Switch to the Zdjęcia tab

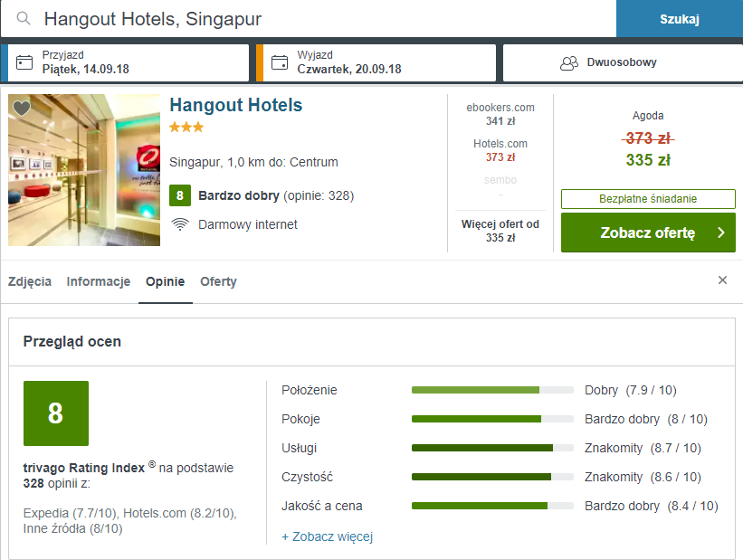click(x=30, y=281)
